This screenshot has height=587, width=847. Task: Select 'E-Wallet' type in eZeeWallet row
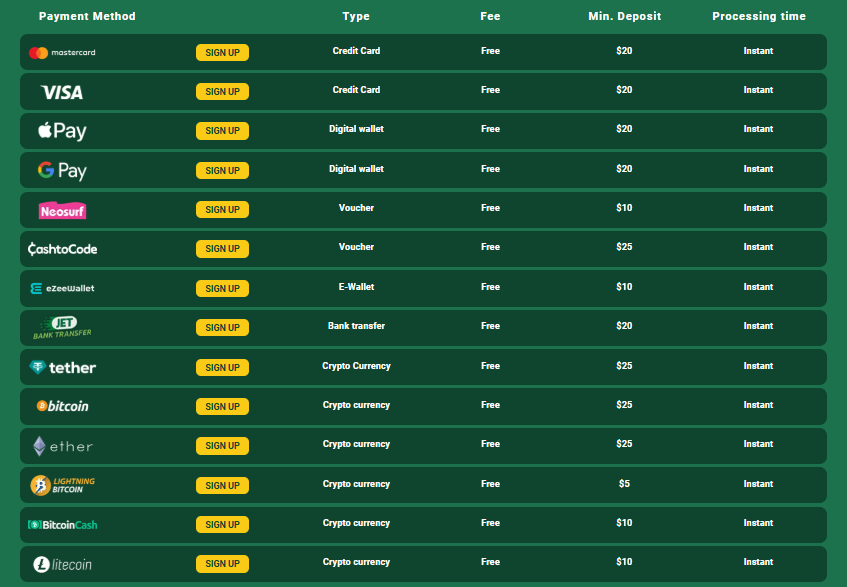click(x=356, y=287)
